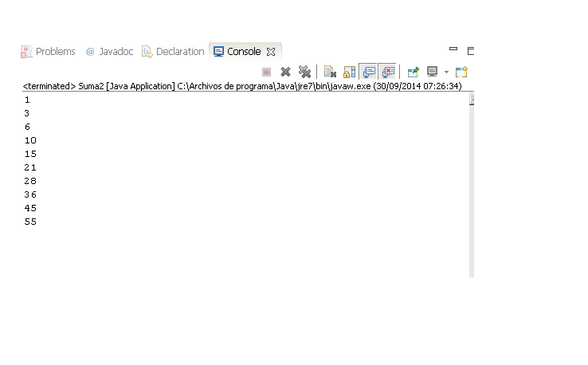This screenshot has width=588, height=365.
Task: Click the terminated Suma2 launch description
Action: pyautogui.click(x=242, y=86)
